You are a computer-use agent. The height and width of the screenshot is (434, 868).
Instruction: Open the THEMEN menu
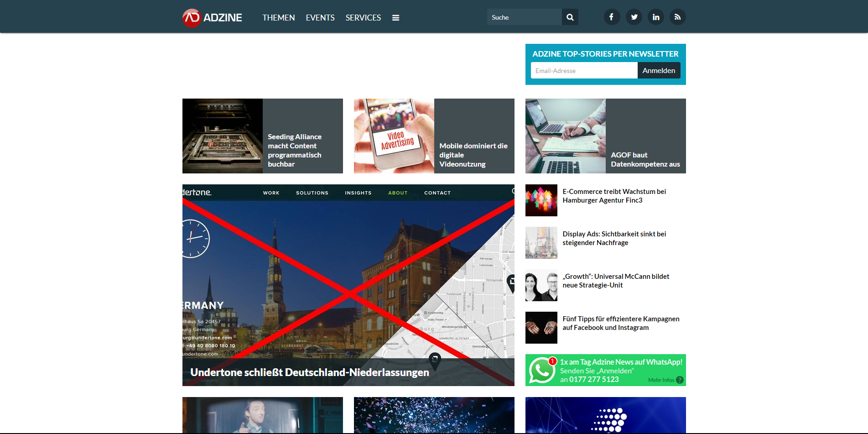point(279,18)
